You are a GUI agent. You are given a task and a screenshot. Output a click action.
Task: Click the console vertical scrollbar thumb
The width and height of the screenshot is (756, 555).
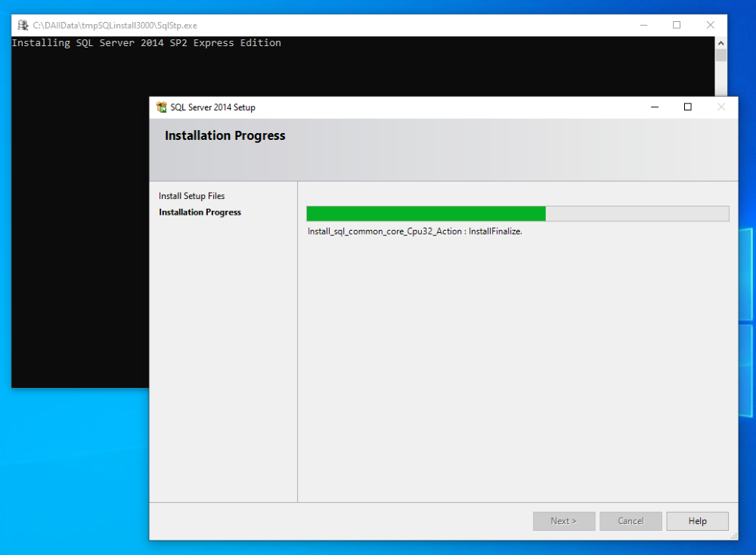[x=720, y=55]
